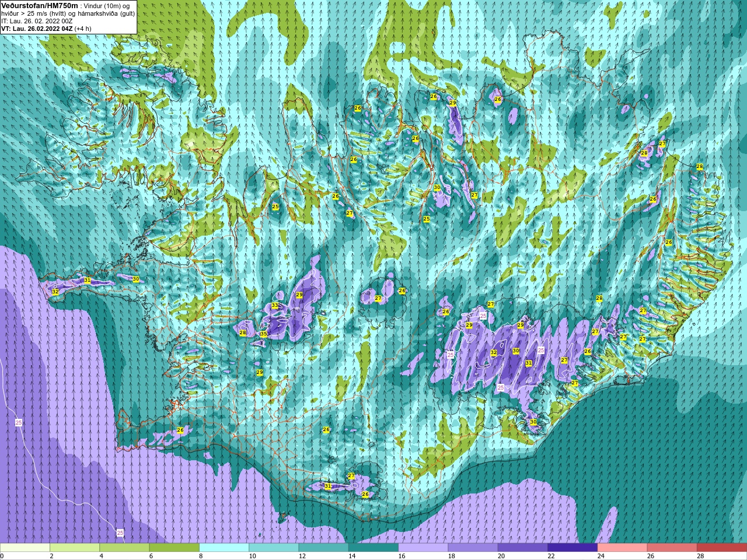The width and height of the screenshot is (747, 560).
Task: Click the legend scale number '8'
Action: [x=201, y=556]
